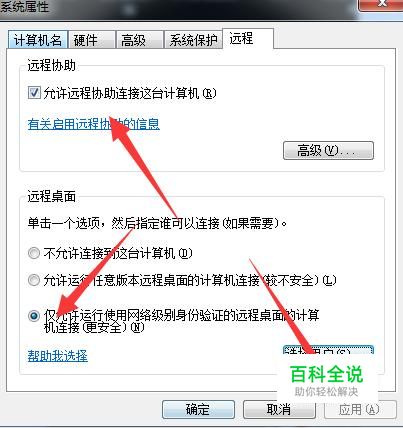Click the 选择用户(S)... button
Screen dimensions: 403x428
pos(328,350)
